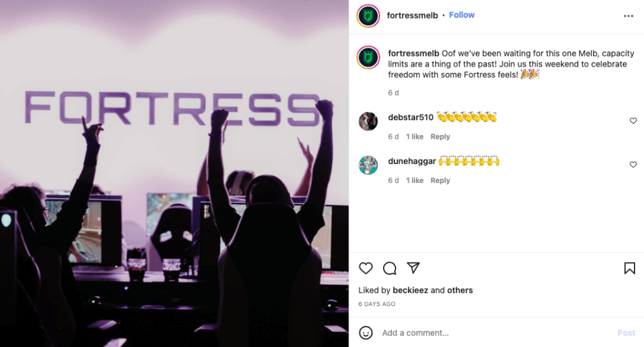Image resolution: width=644 pixels, height=347 pixels.
Task: Like dunehaggar's comment
Action: point(633,165)
